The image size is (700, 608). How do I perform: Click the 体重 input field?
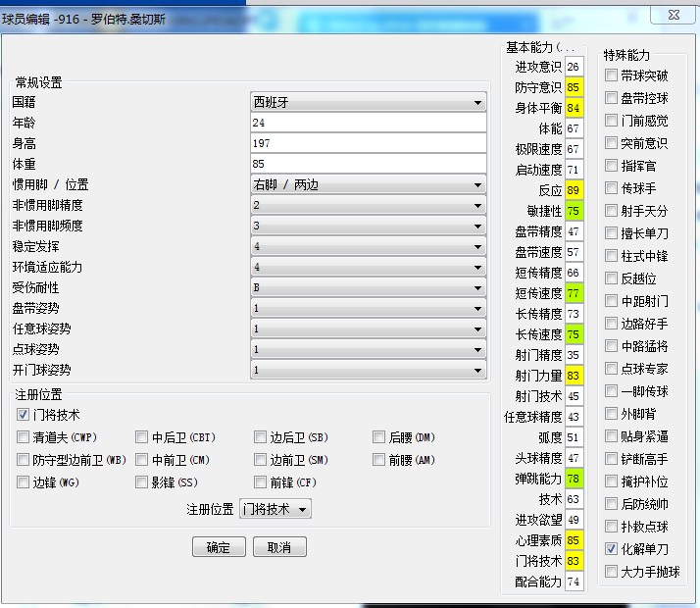point(369,164)
